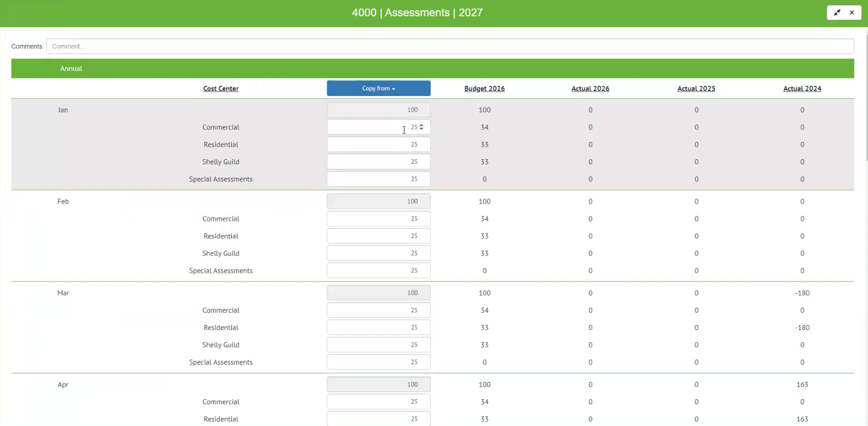Edit the Mar Residential budget field
This screenshot has width=868, height=426.
379,327
